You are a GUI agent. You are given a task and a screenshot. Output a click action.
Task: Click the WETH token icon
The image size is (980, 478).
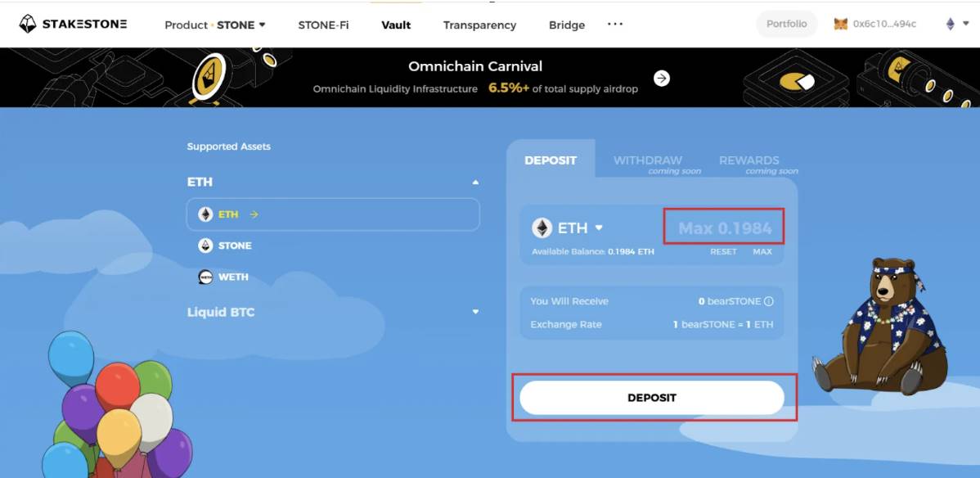(205, 277)
